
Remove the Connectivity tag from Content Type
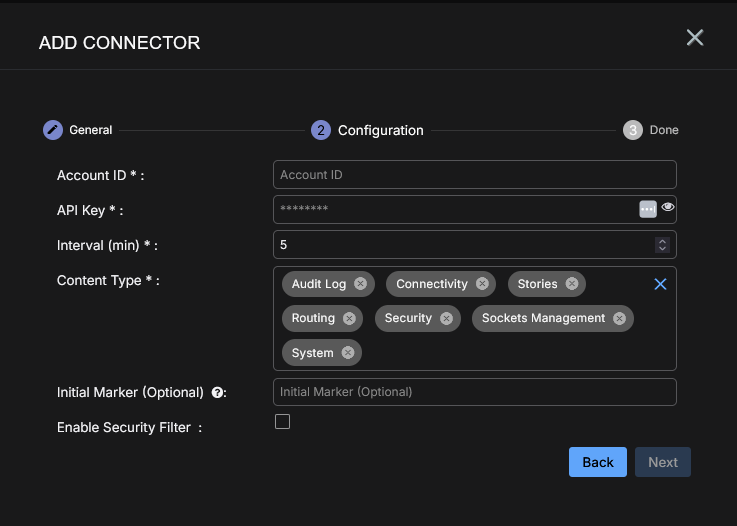click(x=482, y=284)
